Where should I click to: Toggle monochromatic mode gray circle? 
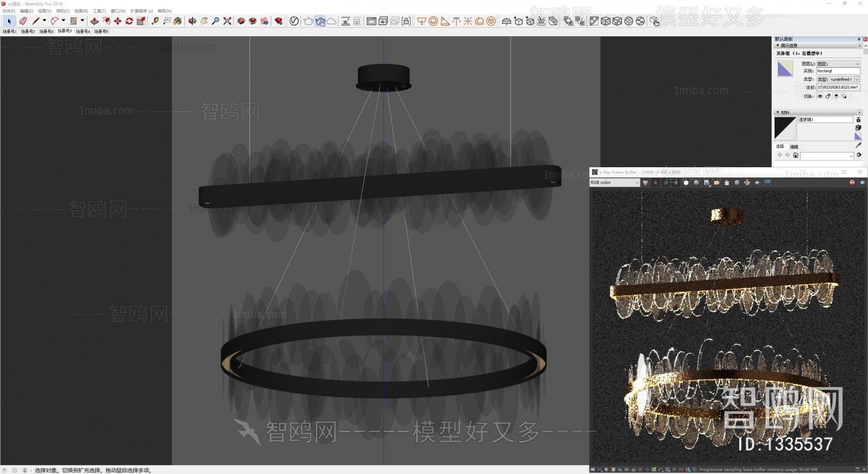point(696,182)
